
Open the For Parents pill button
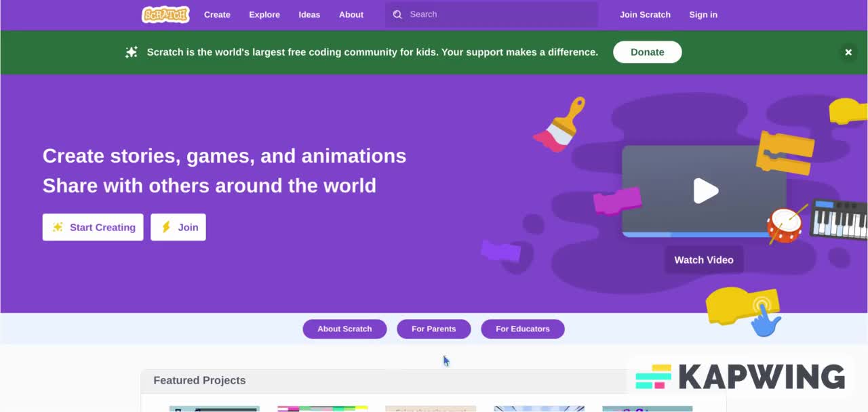click(434, 329)
